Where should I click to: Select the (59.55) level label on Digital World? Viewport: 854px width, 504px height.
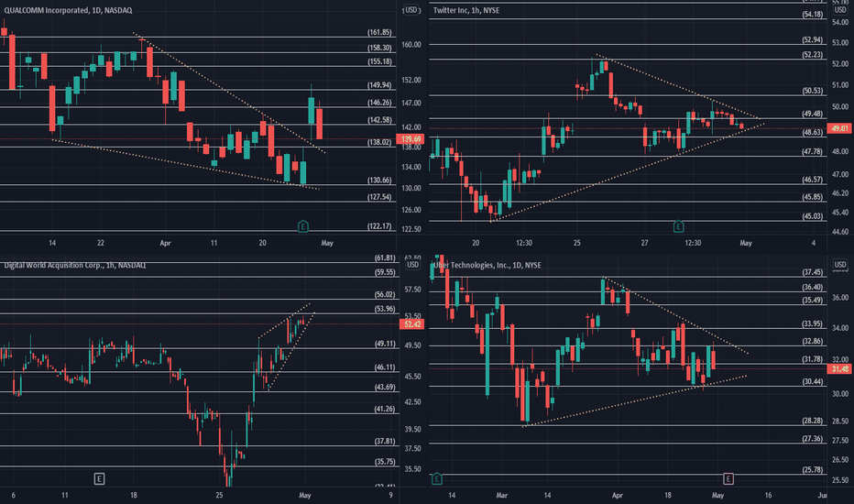[x=385, y=272]
